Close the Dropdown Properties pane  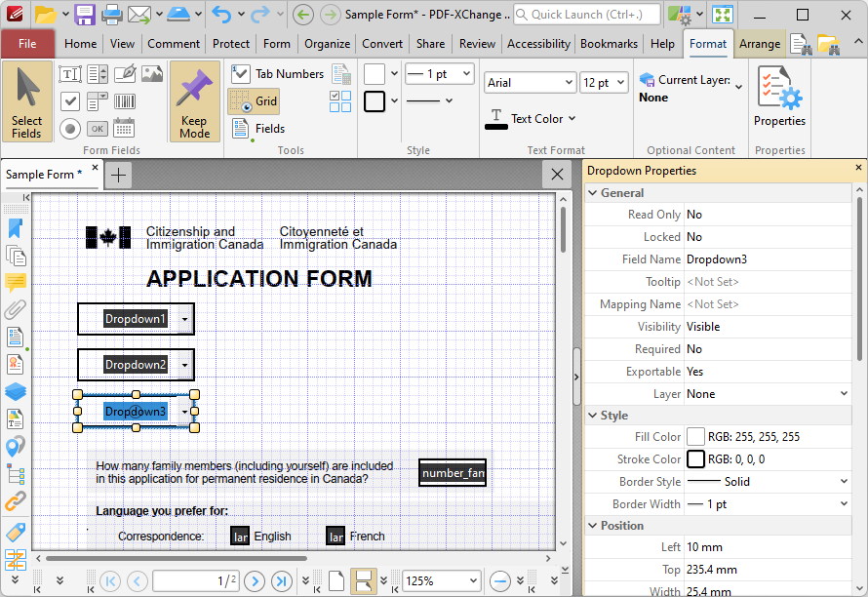858,167
